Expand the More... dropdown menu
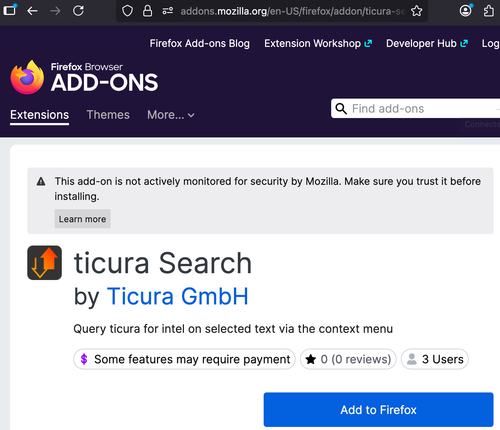 point(171,115)
